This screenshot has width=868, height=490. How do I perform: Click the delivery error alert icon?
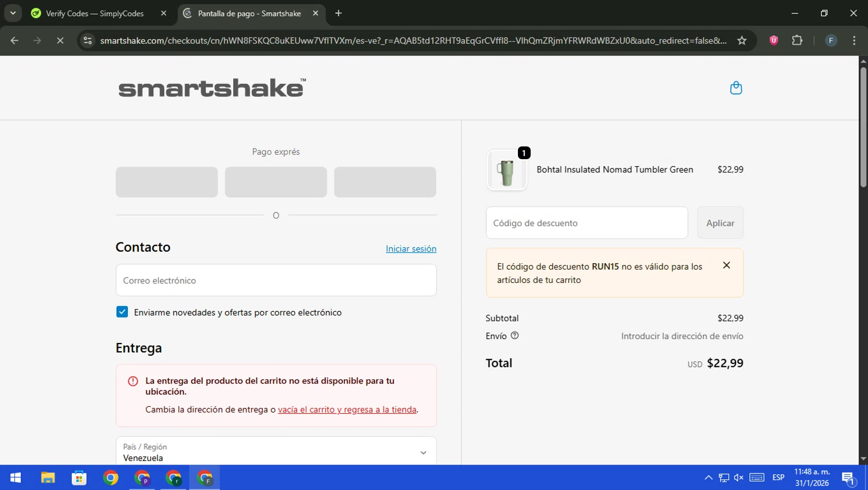pyautogui.click(x=133, y=381)
